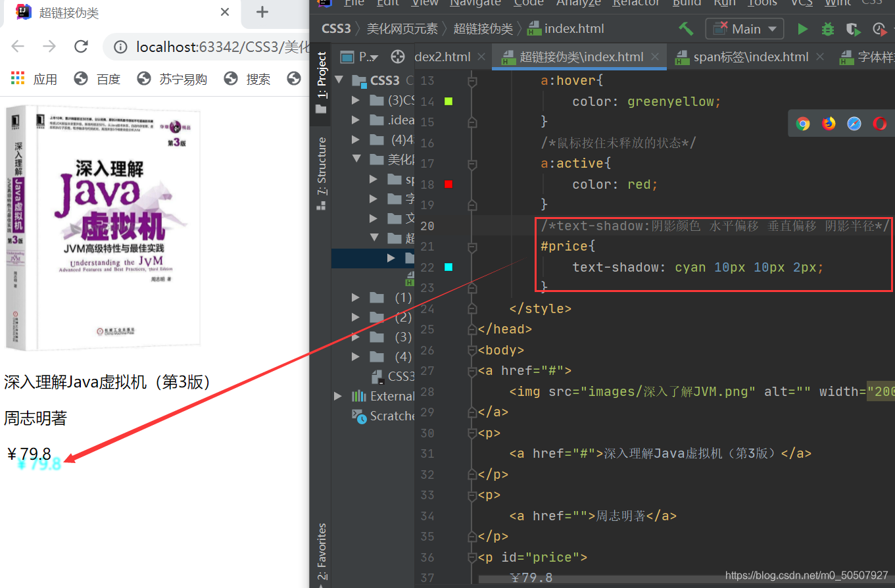895x588 pixels.
Task: Click the localhost address bar
Action: tap(222, 47)
